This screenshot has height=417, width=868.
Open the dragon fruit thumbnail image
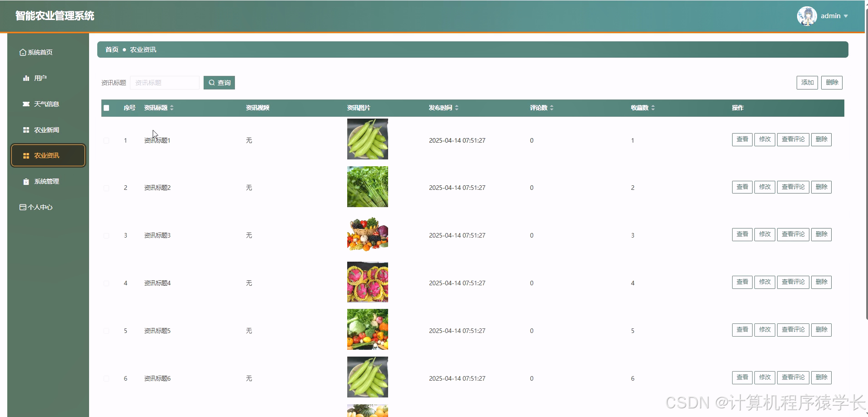click(x=367, y=282)
